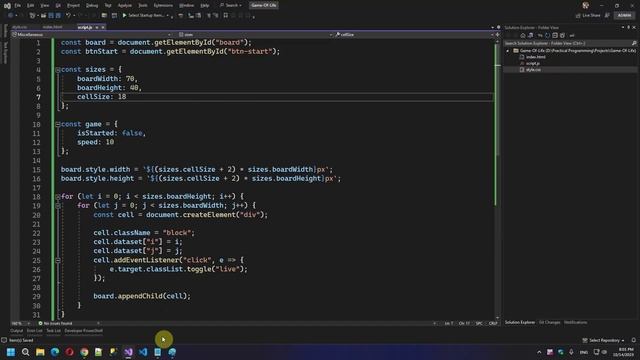
Task: Select index.html in Solution Explorer
Action: click(536, 57)
